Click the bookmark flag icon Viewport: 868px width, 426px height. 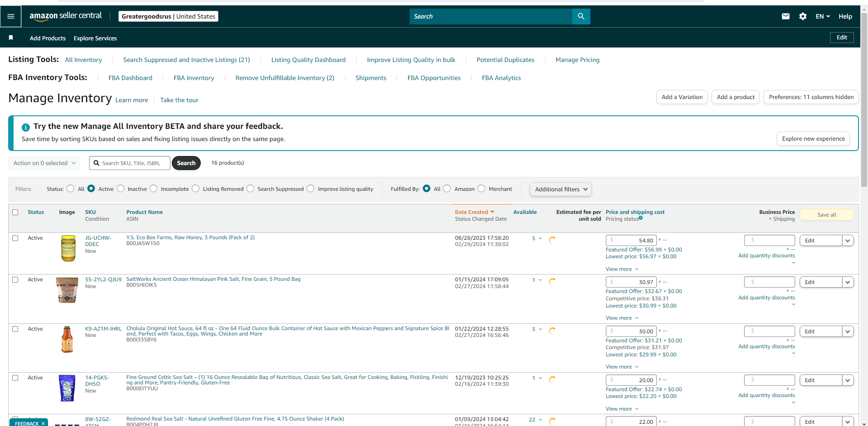tap(11, 38)
